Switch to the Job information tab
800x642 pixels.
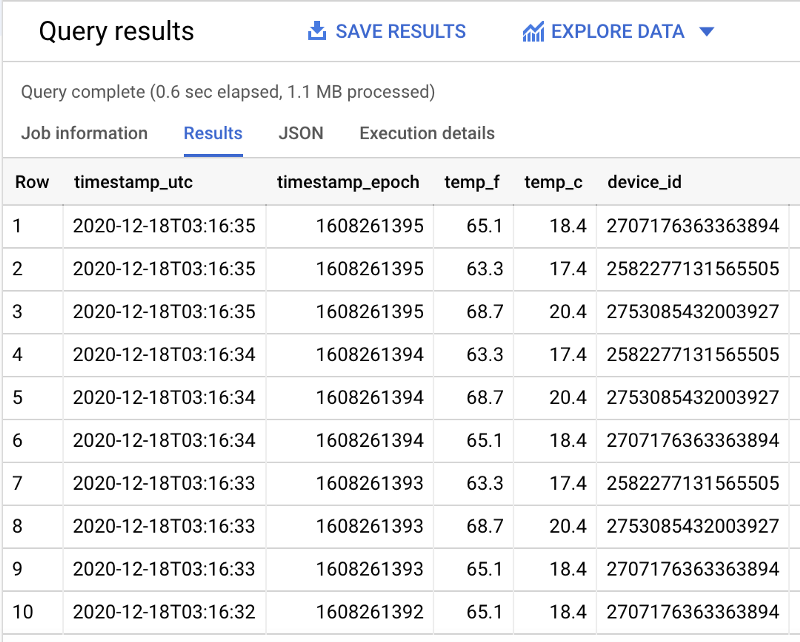click(84, 133)
